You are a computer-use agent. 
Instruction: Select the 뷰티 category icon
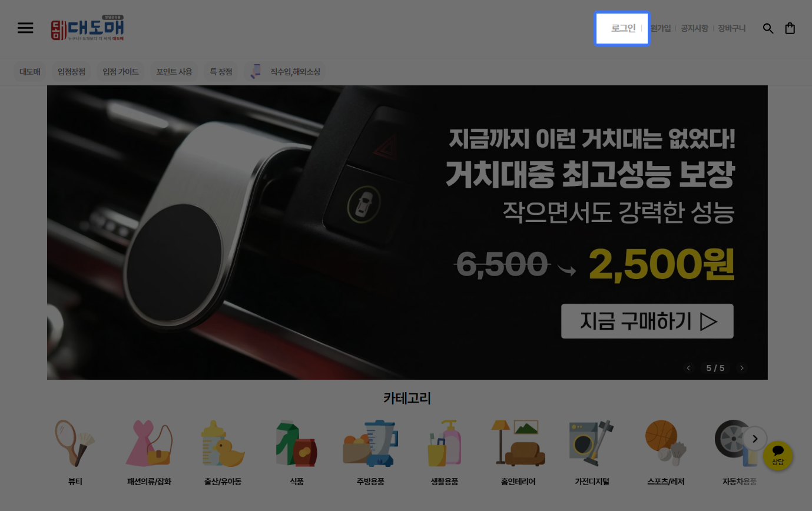point(75,443)
